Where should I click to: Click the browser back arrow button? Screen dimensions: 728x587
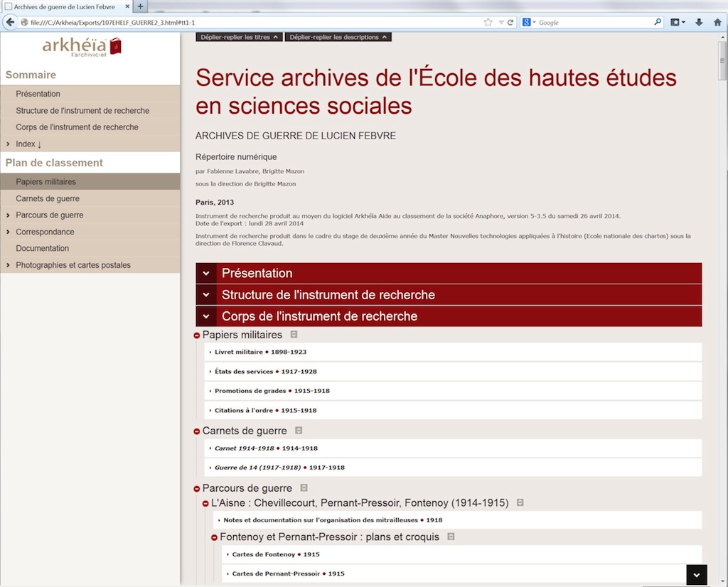click(11, 22)
